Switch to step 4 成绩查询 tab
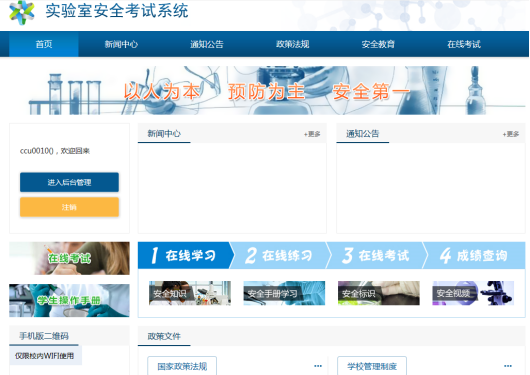The image size is (530, 375). (x=474, y=255)
